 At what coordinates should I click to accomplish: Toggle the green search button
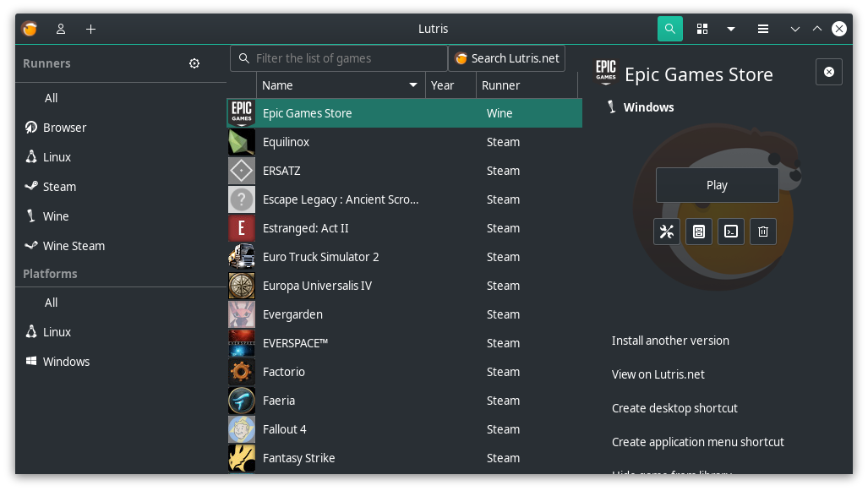670,29
